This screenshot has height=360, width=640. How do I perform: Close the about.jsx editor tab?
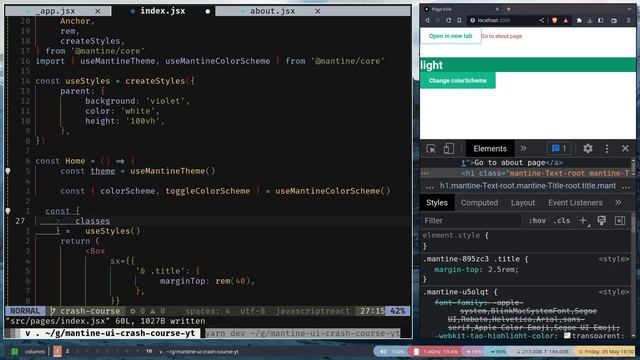(318, 11)
